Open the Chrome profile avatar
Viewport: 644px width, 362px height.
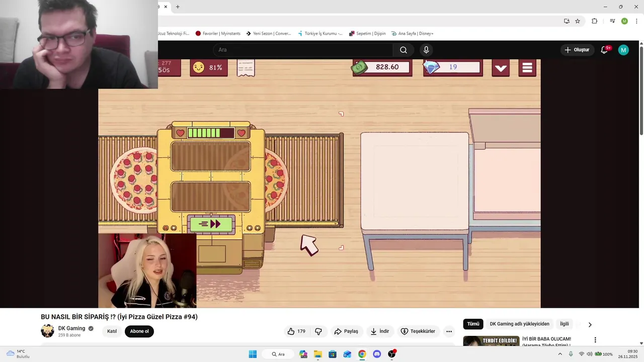[624, 21]
